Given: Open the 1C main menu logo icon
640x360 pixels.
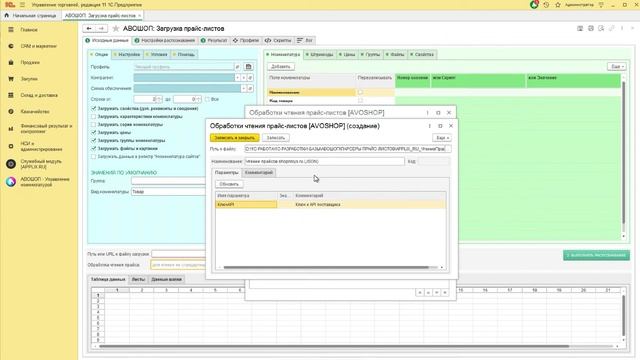Looking at the screenshot, I should point(10,5).
